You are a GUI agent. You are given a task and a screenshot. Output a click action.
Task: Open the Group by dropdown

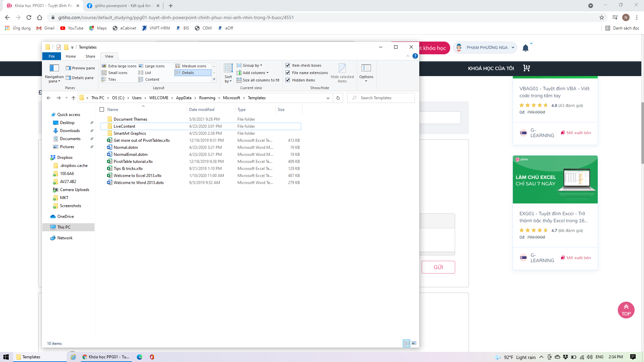click(250, 65)
